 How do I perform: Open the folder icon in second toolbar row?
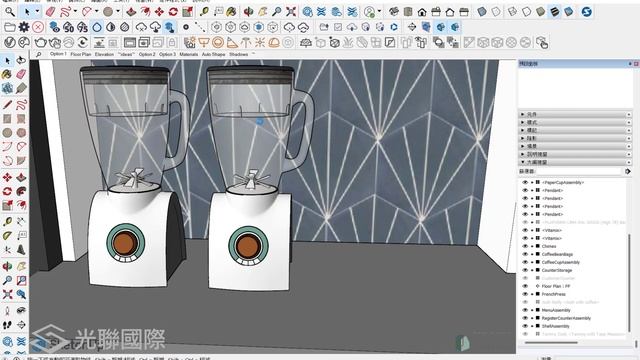click(10, 27)
